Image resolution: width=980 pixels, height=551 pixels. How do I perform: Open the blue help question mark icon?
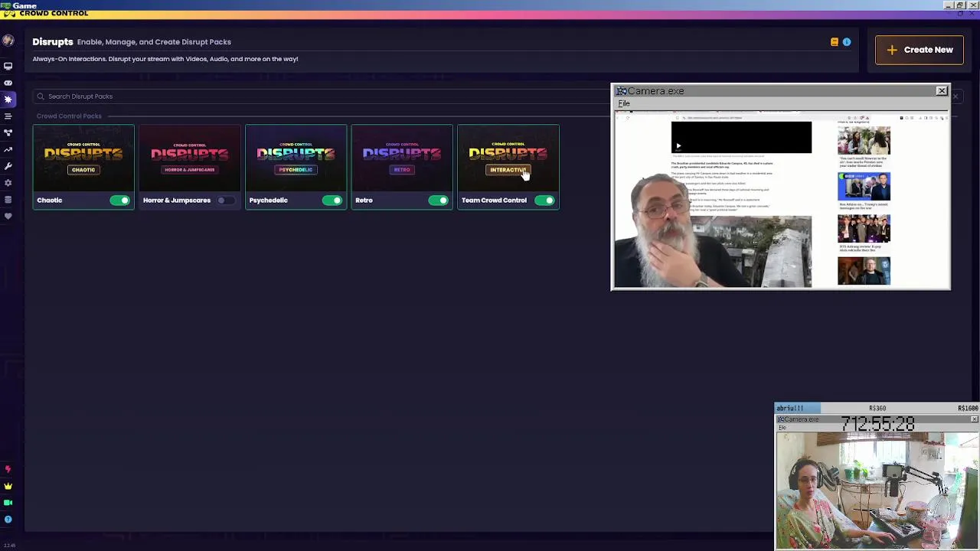(x=8, y=520)
